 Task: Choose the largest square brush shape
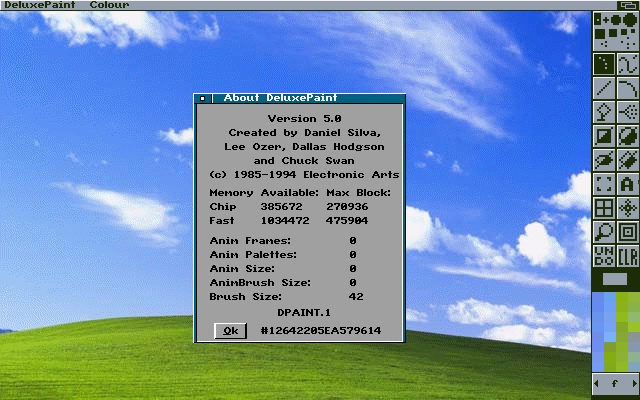pos(600,34)
